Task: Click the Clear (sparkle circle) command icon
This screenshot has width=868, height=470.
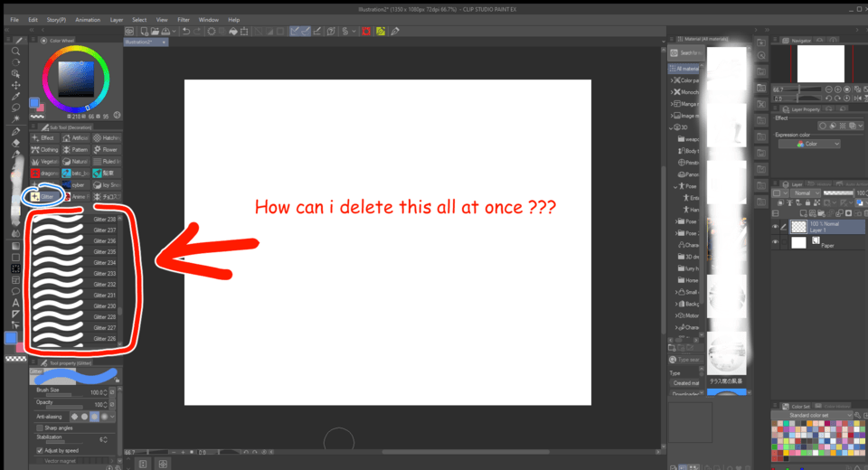Action: point(212,32)
